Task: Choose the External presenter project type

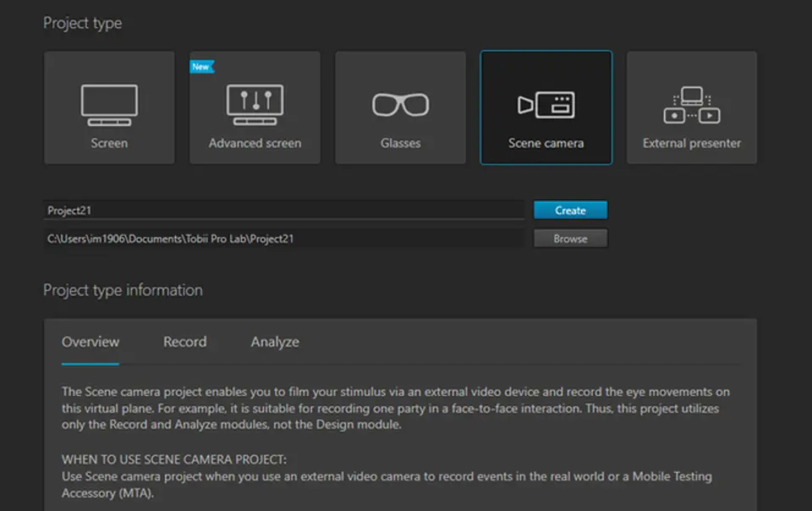Action: click(692, 107)
